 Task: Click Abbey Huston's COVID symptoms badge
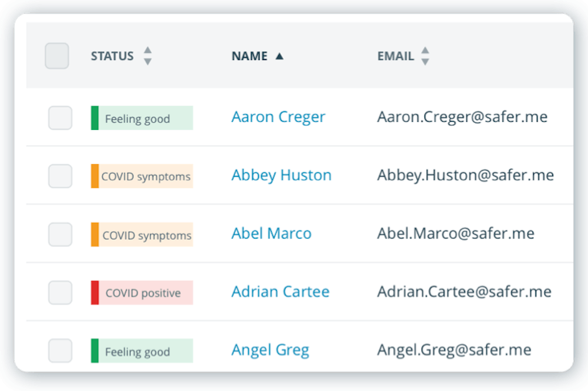(x=142, y=176)
